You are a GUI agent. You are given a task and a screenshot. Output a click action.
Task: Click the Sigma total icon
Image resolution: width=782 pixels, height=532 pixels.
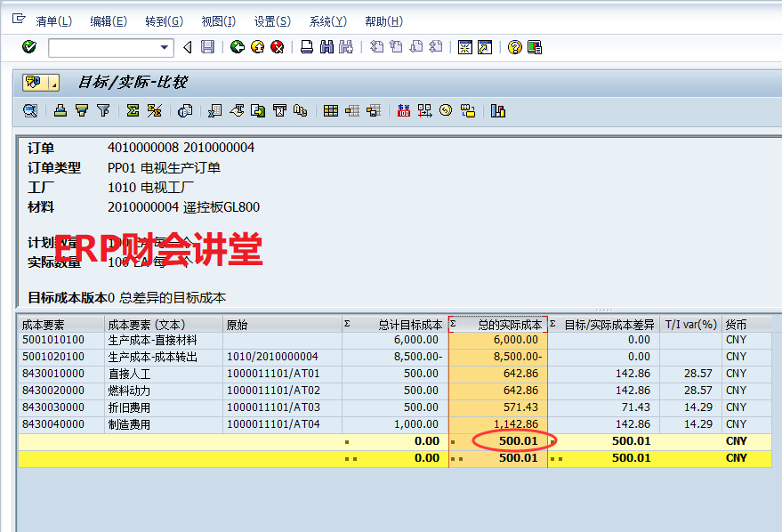(x=133, y=111)
